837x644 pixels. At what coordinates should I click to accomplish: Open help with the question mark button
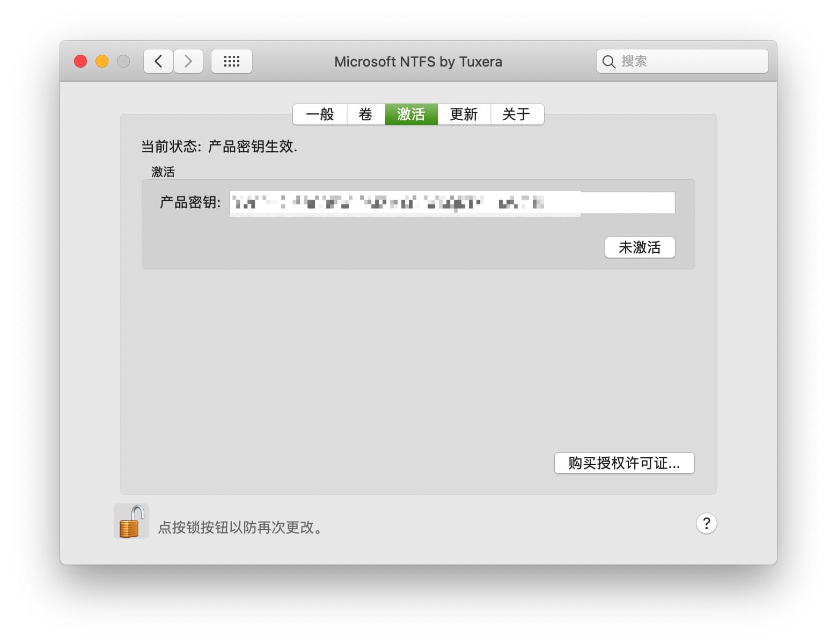pos(706,523)
